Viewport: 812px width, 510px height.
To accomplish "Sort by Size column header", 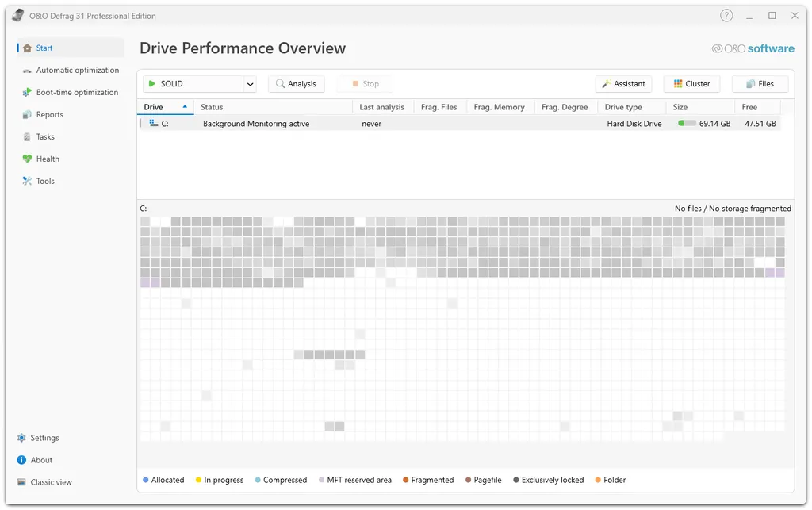I will pos(700,107).
